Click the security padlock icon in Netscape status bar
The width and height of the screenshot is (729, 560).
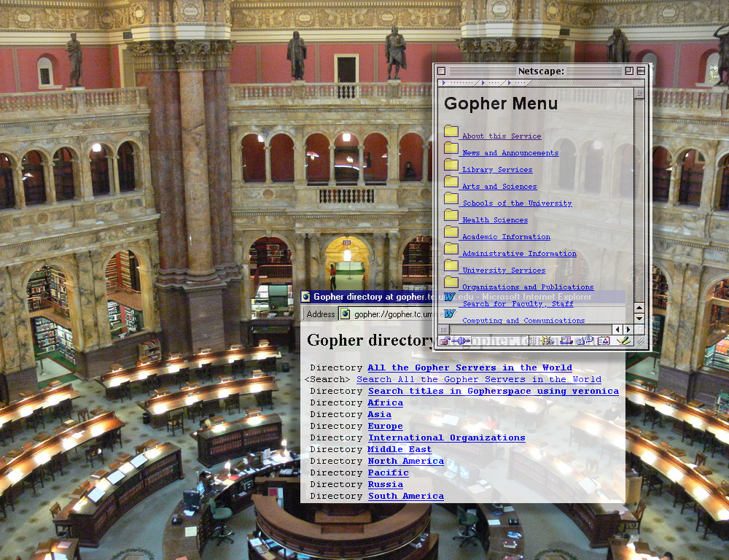tap(445, 341)
